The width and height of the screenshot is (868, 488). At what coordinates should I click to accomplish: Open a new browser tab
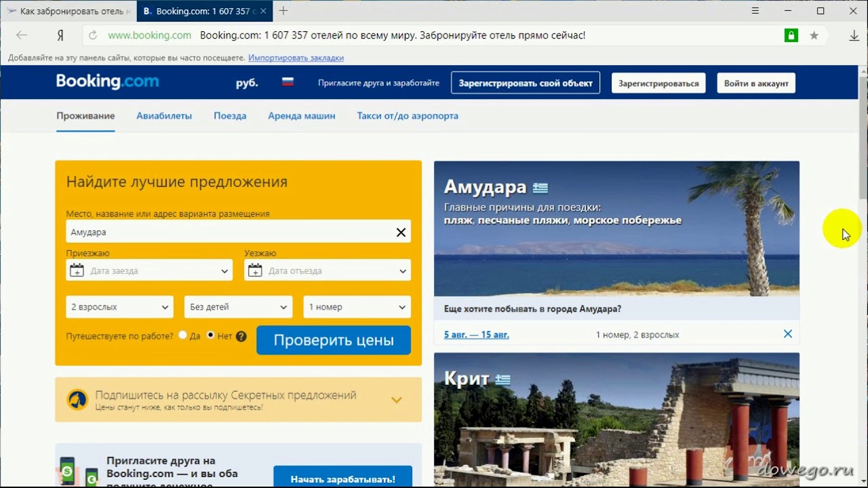click(283, 11)
